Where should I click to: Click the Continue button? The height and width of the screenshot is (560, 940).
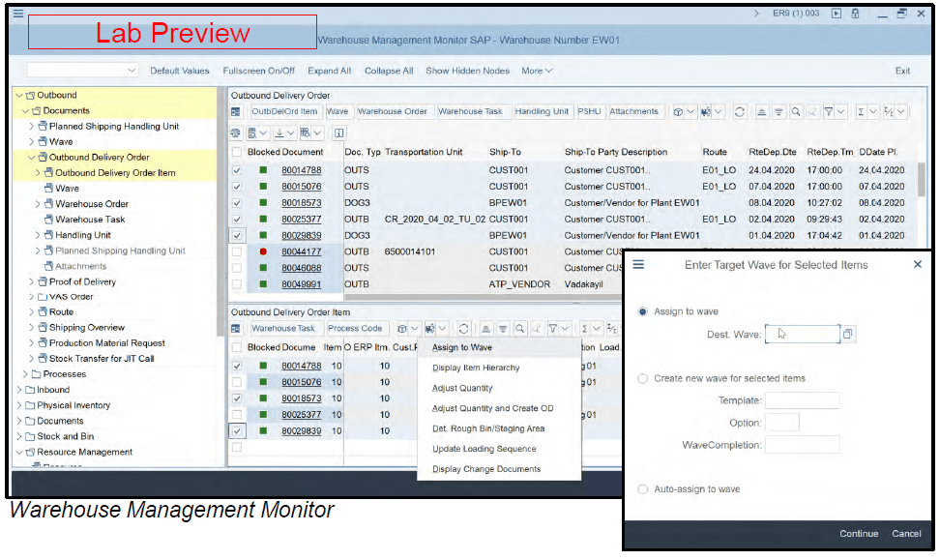click(x=859, y=534)
